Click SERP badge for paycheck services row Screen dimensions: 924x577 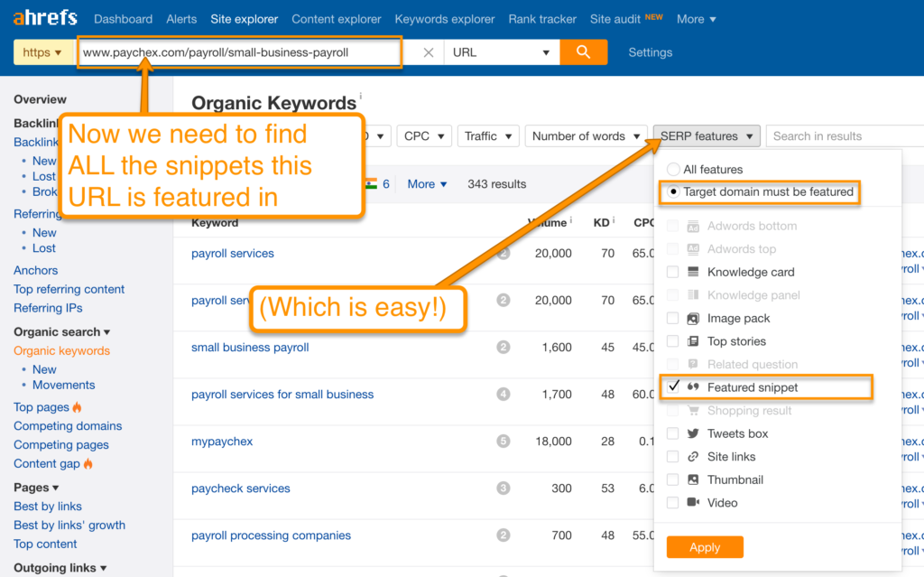pyautogui.click(x=503, y=489)
